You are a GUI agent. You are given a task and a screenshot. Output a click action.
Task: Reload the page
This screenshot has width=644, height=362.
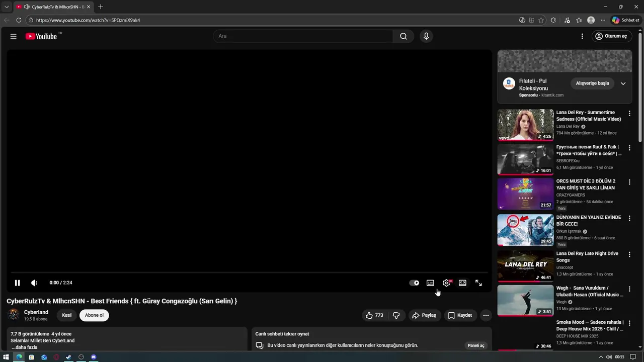19,20
